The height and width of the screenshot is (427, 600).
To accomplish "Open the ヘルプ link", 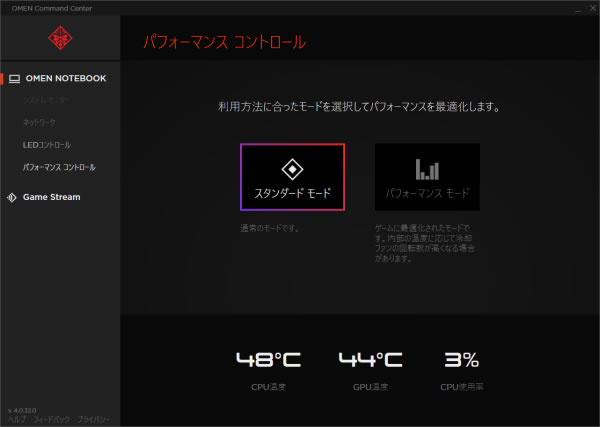I will [x=17, y=419].
